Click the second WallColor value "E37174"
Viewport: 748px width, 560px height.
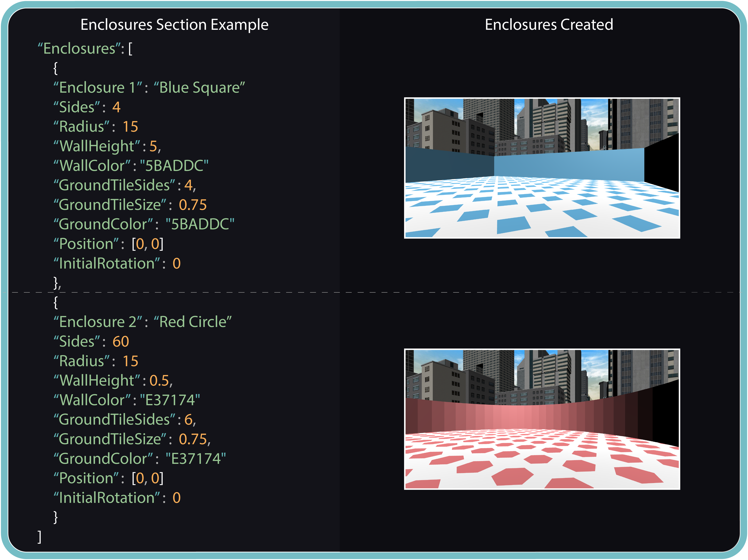[x=170, y=400]
